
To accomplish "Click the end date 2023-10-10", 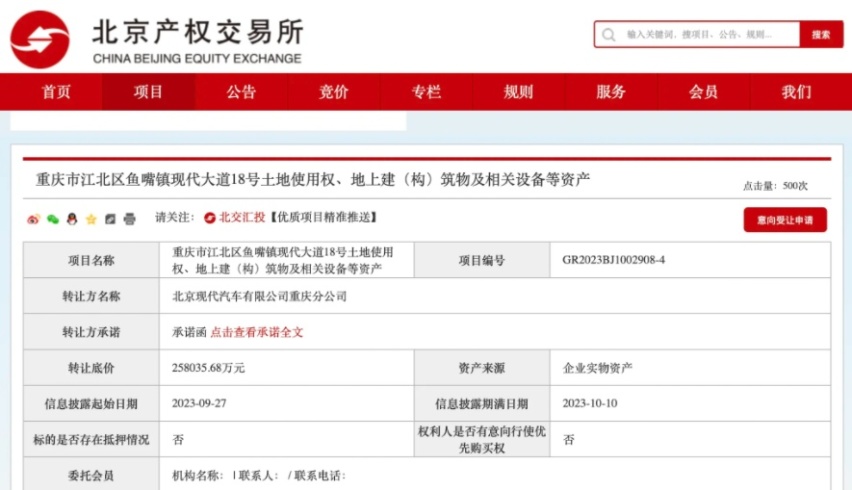I will click(x=590, y=403).
